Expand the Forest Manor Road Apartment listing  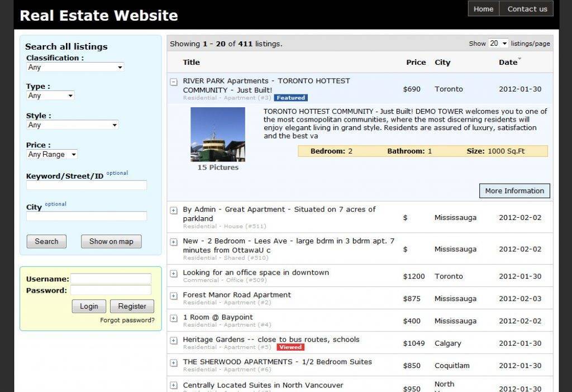click(174, 296)
